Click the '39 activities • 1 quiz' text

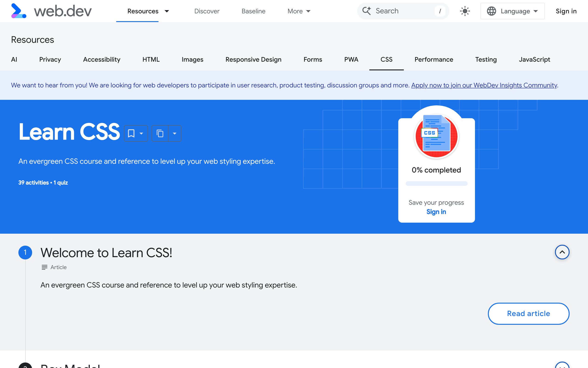tap(43, 183)
